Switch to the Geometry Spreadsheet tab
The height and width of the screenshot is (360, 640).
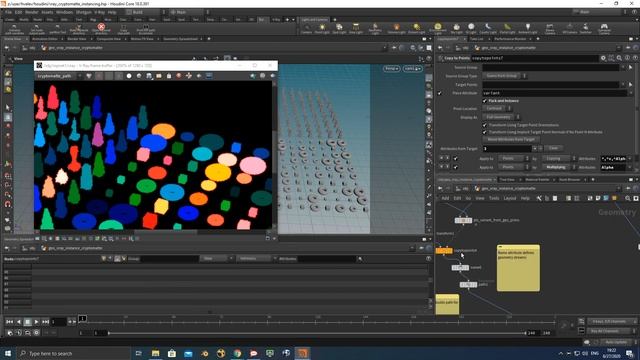180,39
